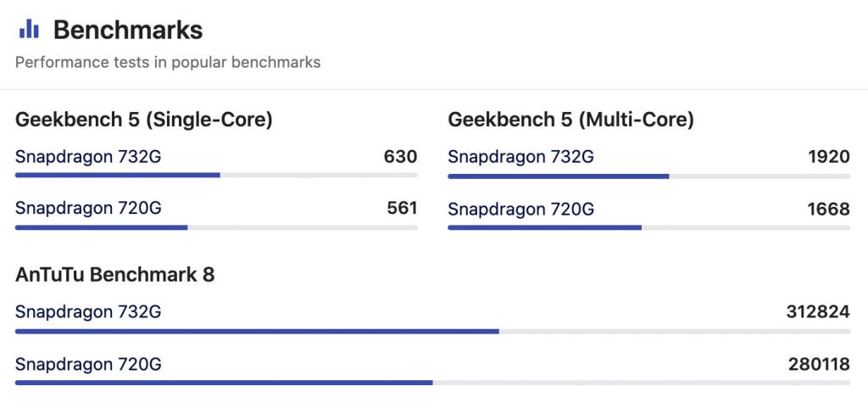Click the Benchmarks bar chart icon
This screenshot has height=414, width=868.
[x=30, y=30]
